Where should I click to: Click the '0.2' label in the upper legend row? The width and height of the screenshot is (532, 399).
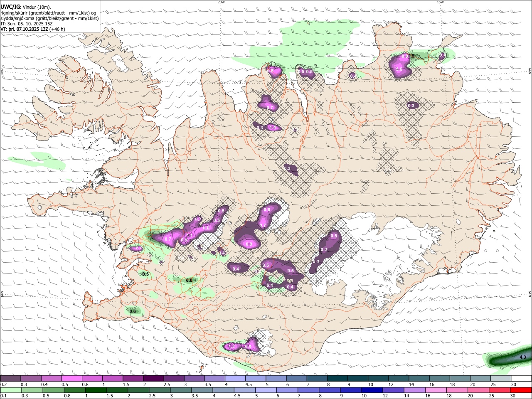(4, 384)
